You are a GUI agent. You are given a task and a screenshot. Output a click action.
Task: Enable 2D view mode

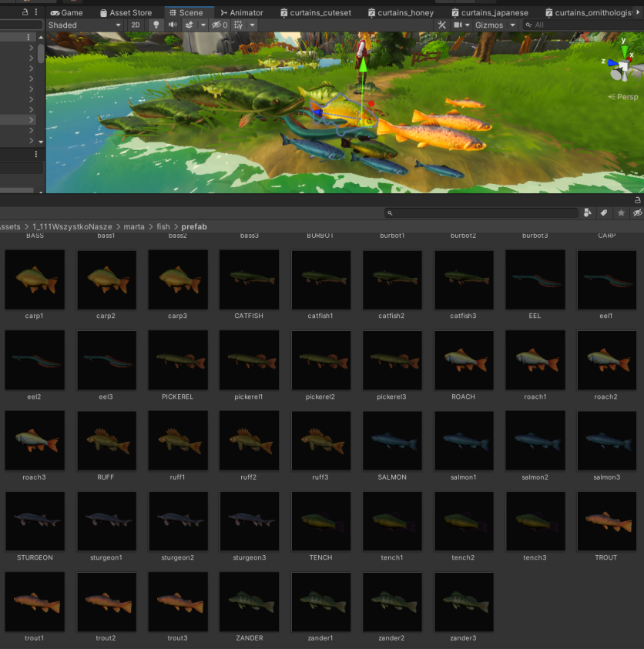136,25
